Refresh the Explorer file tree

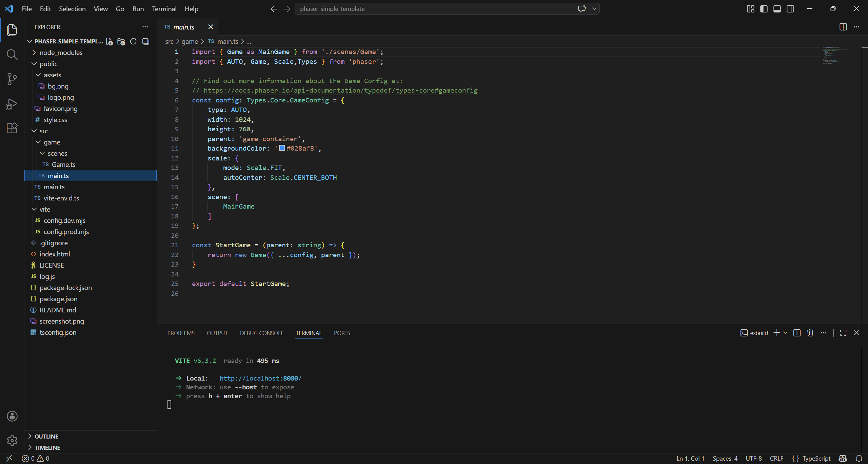tap(133, 41)
